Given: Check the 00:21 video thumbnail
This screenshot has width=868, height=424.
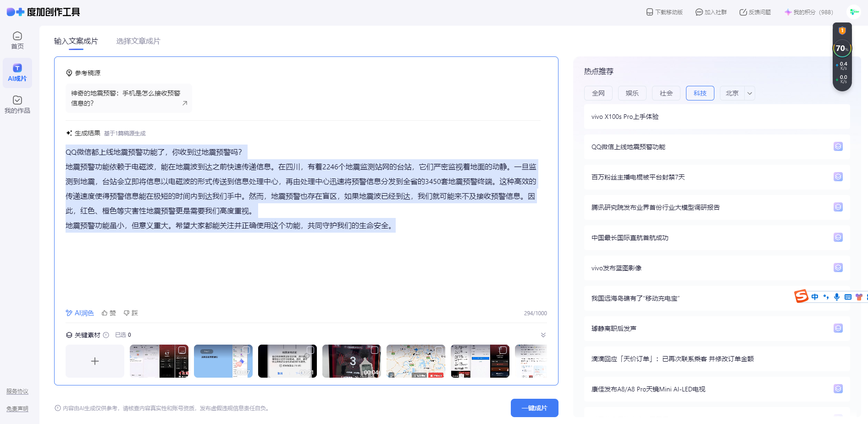Looking at the screenshot, I should tap(310, 350).
